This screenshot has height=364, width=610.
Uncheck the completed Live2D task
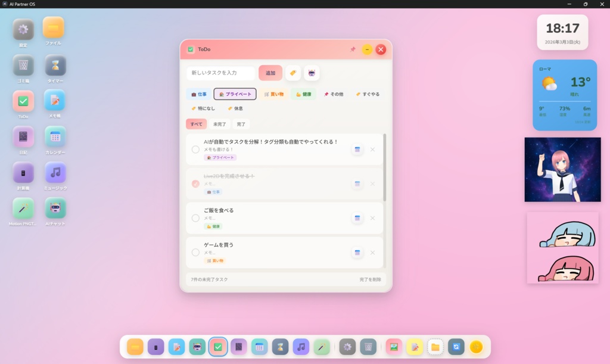(195, 183)
